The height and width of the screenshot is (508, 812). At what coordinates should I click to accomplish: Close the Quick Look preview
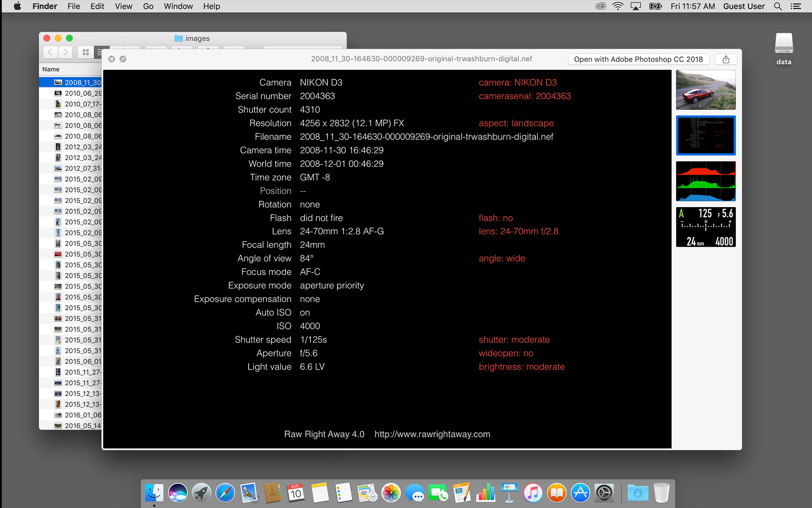(112, 59)
